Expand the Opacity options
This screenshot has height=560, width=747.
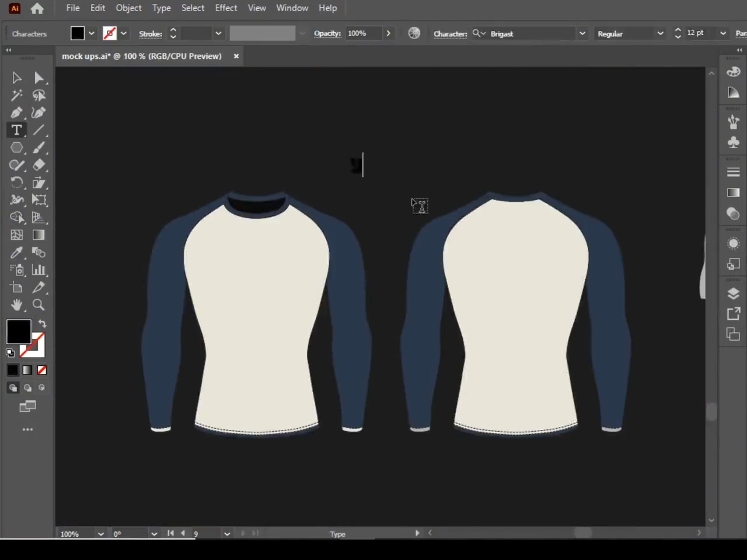[388, 33]
